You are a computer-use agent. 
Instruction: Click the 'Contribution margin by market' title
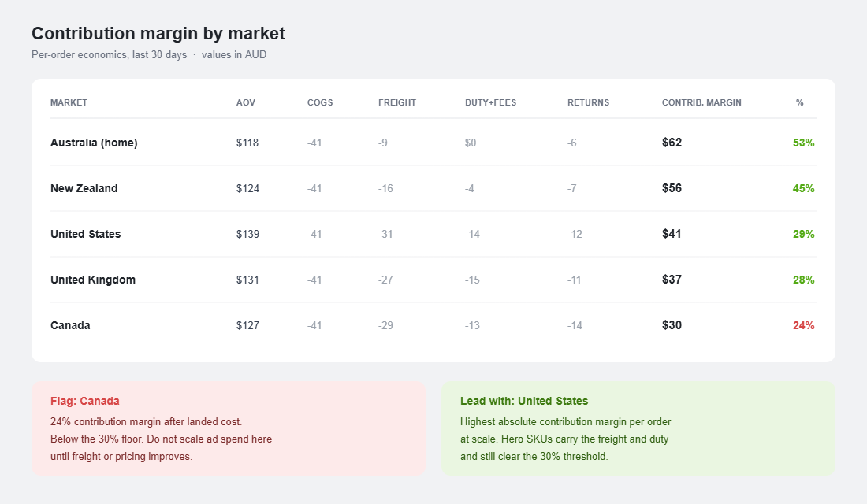pyautogui.click(x=158, y=34)
